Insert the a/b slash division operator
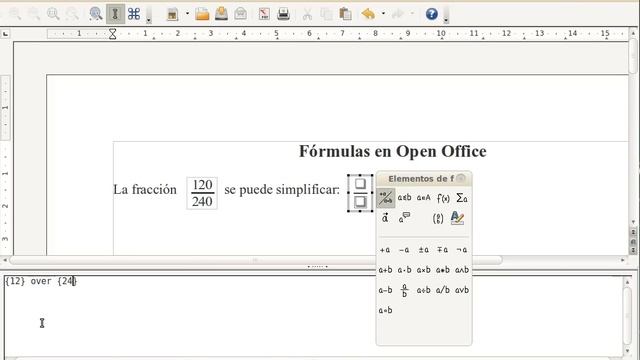Screen dimensions: 640x360 tap(443, 290)
